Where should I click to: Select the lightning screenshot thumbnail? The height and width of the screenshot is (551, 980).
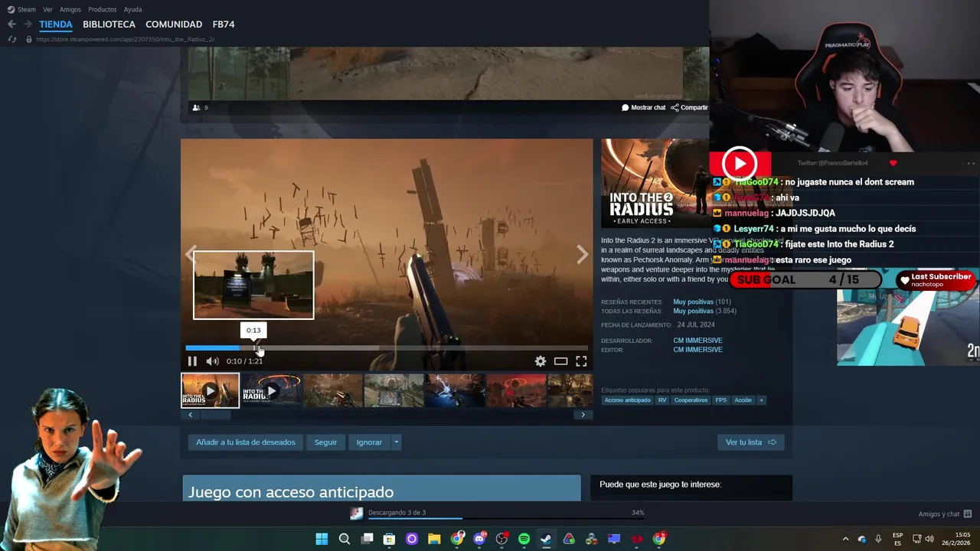[x=455, y=390]
